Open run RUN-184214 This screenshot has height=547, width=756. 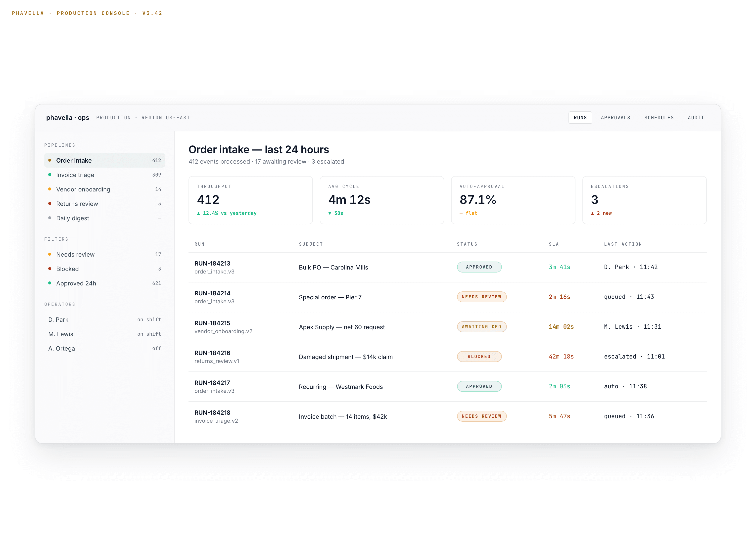point(212,293)
